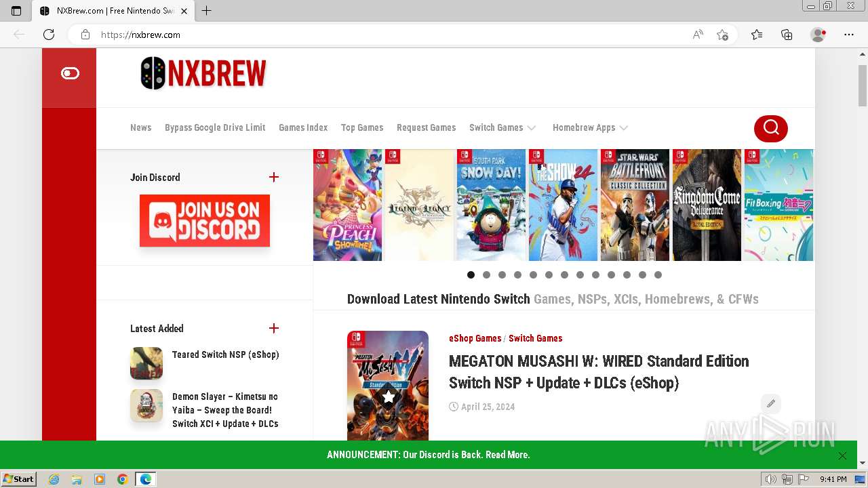Expand the Latest Added plus icon

tap(274, 328)
